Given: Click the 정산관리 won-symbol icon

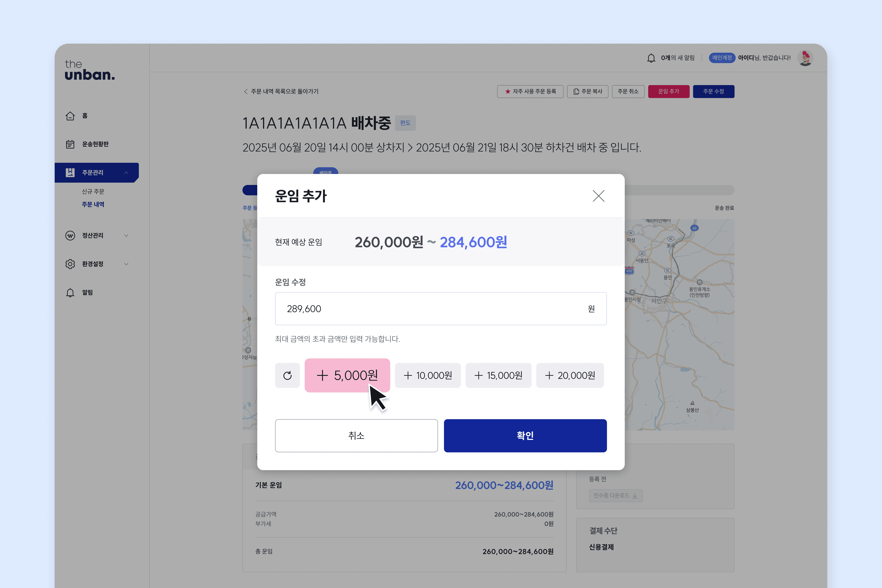Looking at the screenshot, I should pyautogui.click(x=70, y=236).
